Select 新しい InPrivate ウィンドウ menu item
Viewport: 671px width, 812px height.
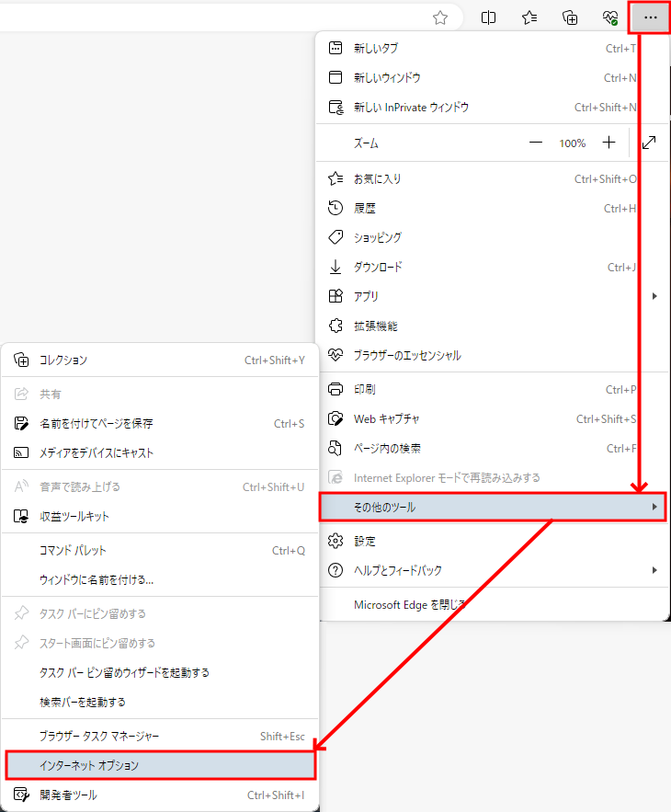[492, 107]
